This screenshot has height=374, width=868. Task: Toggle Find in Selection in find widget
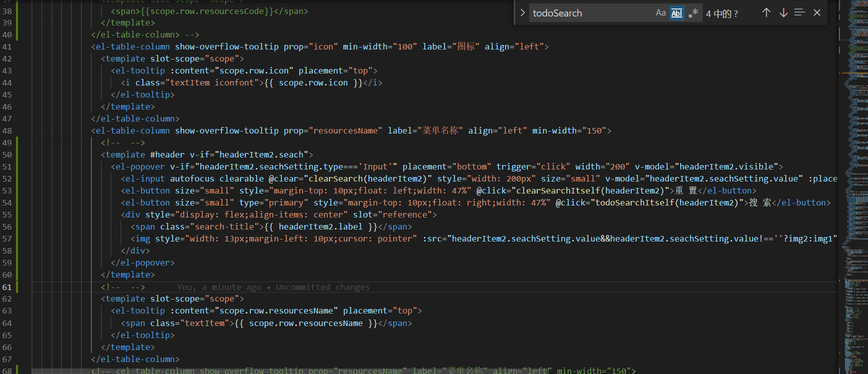click(x=800, y=13)
